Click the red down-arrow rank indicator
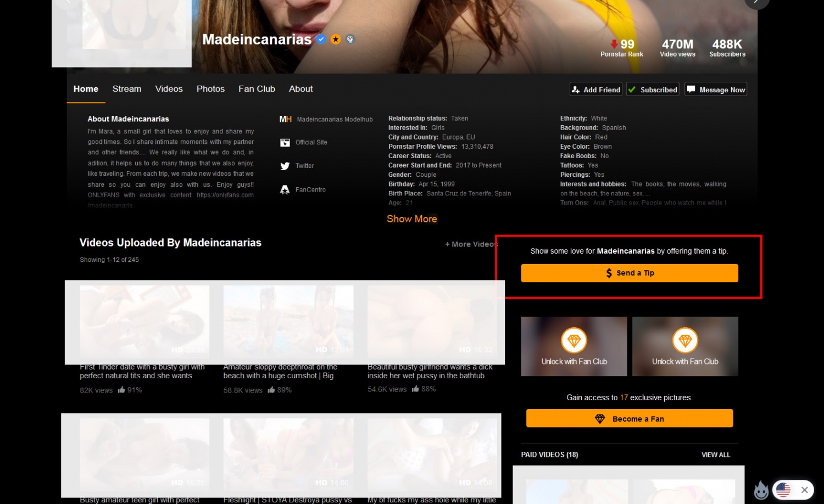 tap(614, 44)
